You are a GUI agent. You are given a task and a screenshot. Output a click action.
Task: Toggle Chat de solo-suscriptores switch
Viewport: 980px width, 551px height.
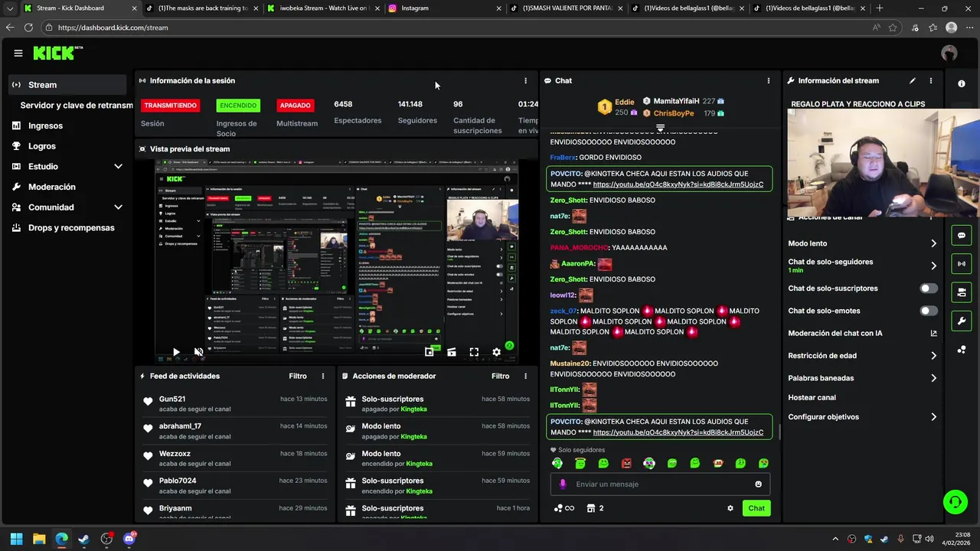pyautogui.click(x=928, y=289)
